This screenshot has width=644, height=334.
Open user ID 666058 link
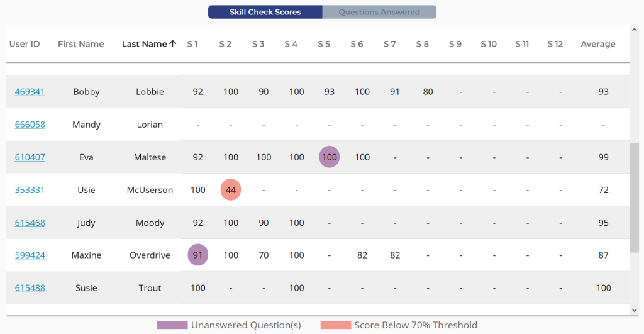click(30, 125)
